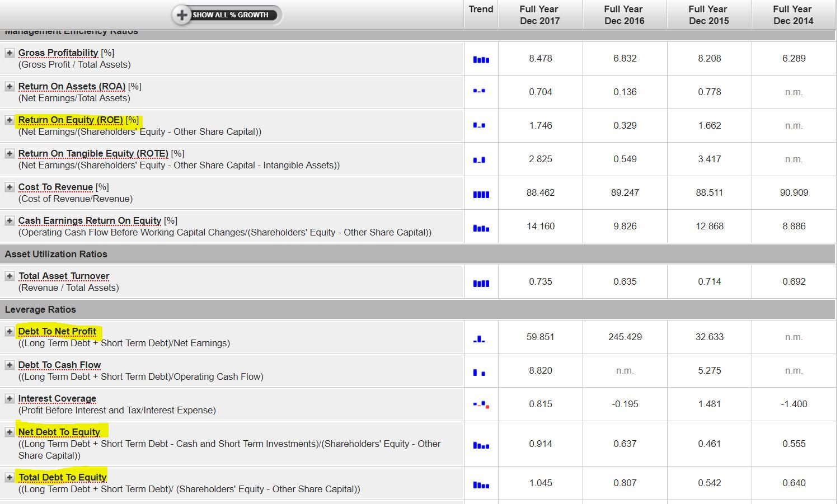Viewport: 840px width, 504px height.
Task: Click Debt To Cash Flow trend sparkline
Action: 479,373
